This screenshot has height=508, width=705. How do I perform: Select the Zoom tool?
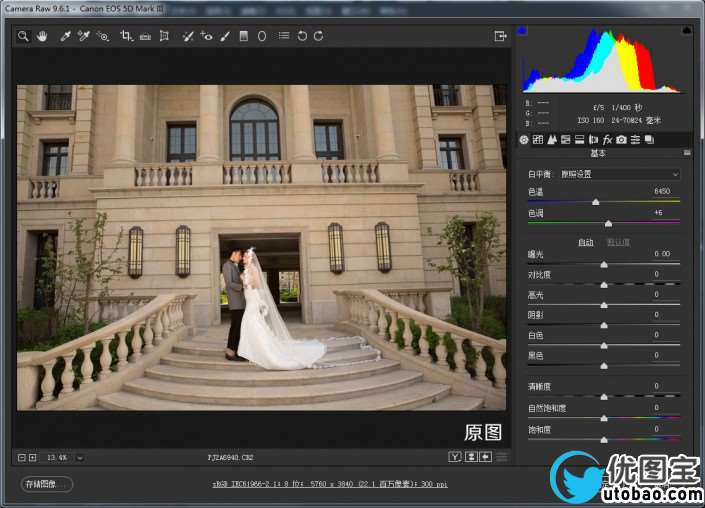pos(23,36)
